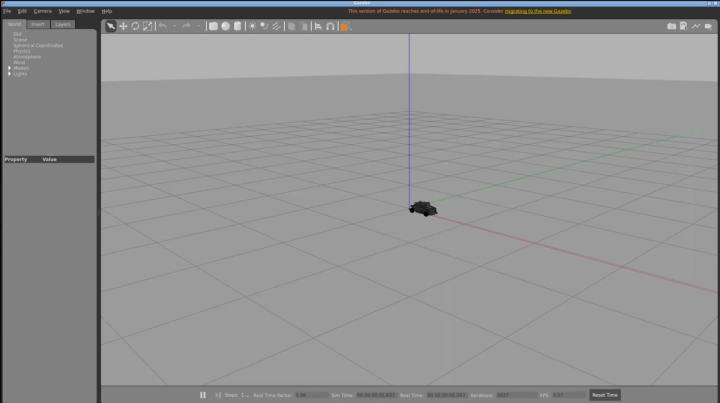The image size is (720, 403).
Task: Add a point light
Action: pos(252,26)
